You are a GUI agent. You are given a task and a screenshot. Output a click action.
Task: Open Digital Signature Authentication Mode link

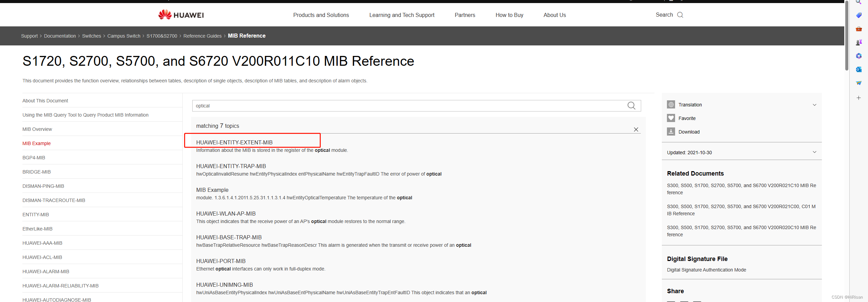707,270
